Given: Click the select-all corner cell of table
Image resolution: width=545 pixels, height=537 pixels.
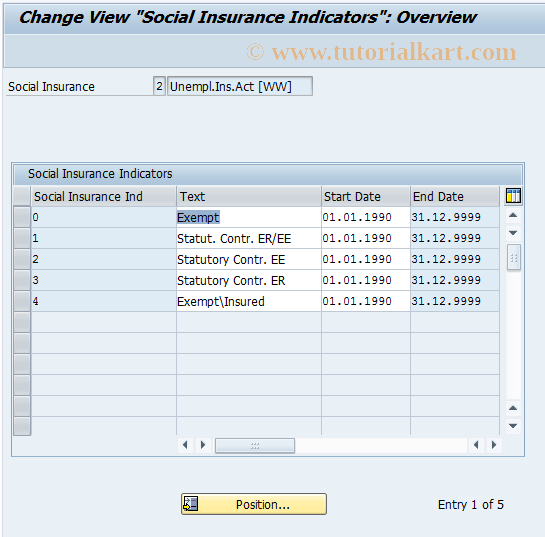Looking at the screenshot, I should pos(22,196).
